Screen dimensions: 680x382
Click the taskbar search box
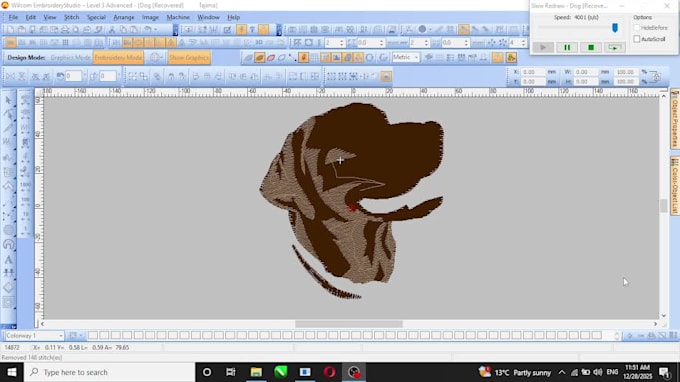click(109, 372)
